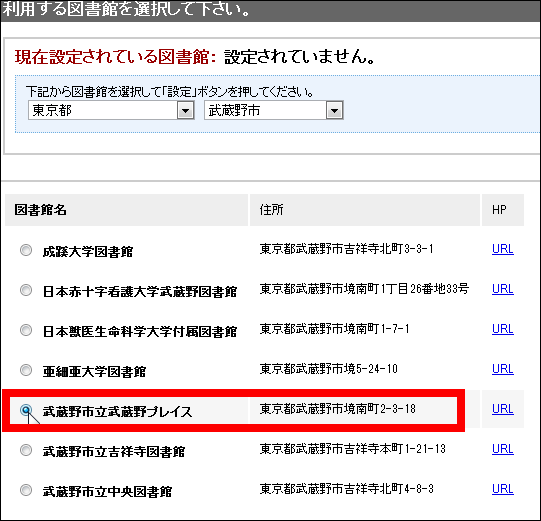Visit URL for 日本獣医生命科学大学付属図書館

click(503, 329)
